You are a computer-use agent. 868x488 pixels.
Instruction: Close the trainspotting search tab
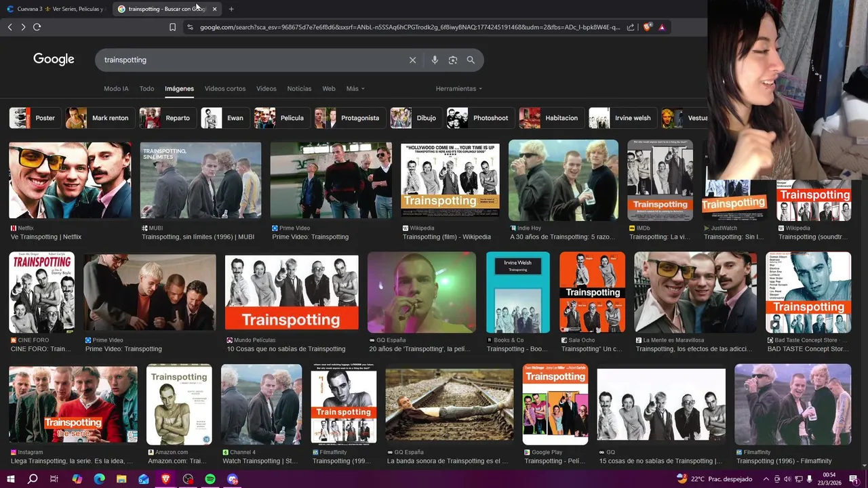[214, 9]
